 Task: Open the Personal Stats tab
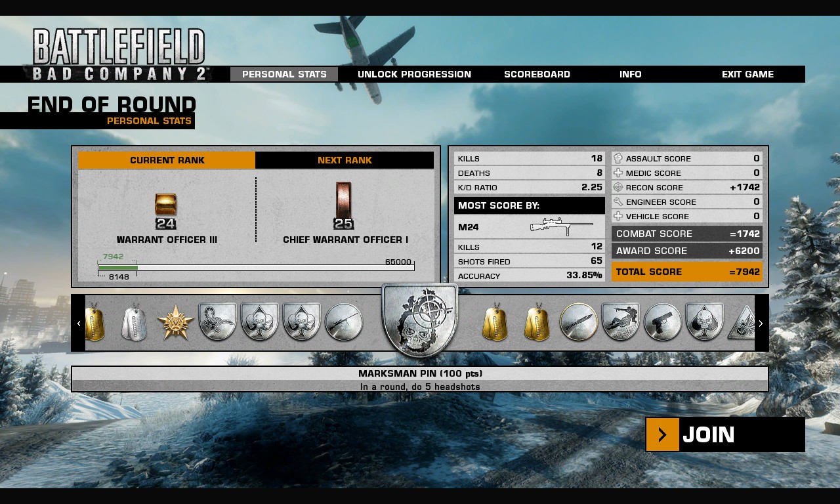(x=284, y=74)
